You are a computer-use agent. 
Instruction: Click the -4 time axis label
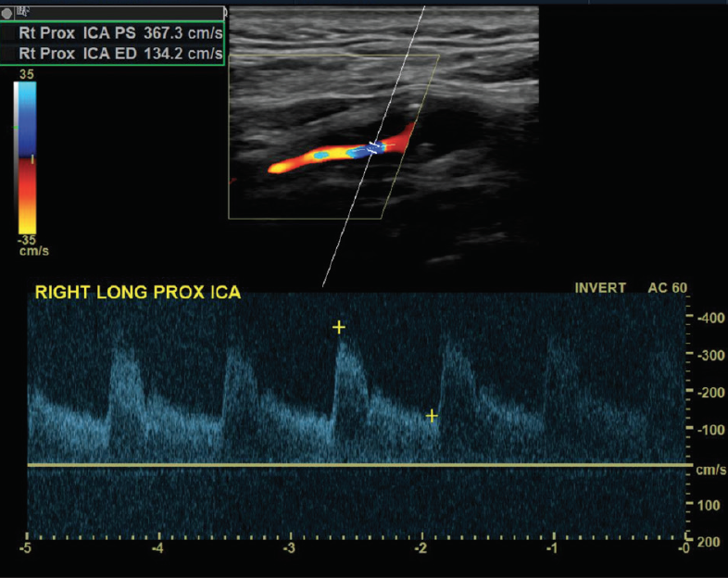[157, 548]
